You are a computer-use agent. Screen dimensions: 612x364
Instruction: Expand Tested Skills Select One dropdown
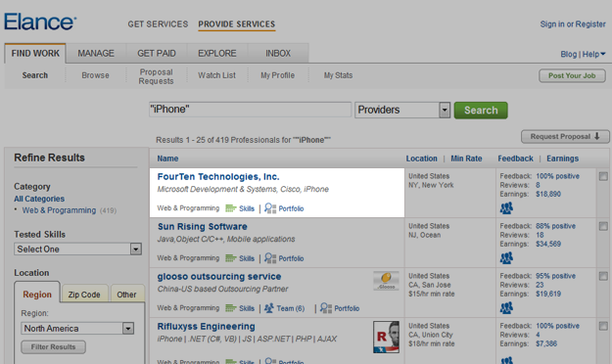point(77,249)
